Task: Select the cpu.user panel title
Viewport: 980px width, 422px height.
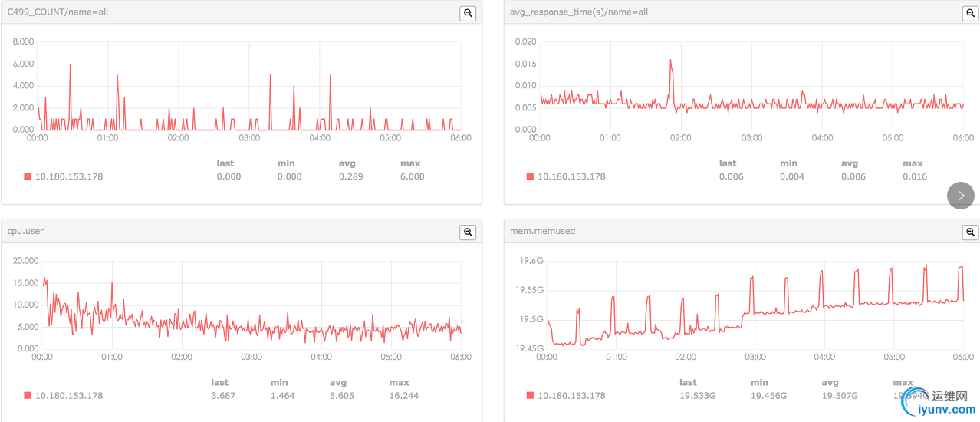Action: [x=25, y=231]
